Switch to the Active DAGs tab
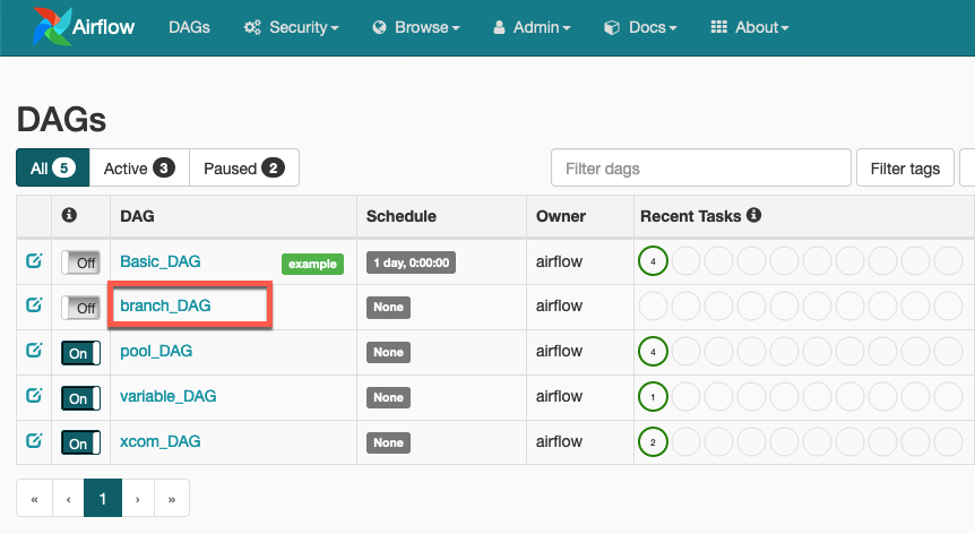 [x=139, y=168]
